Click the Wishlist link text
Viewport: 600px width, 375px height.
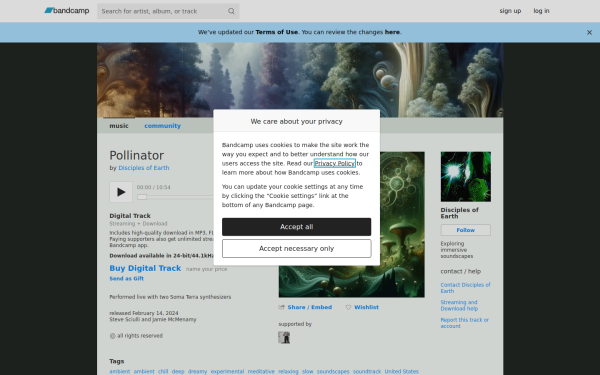click(x=366, y=307)
